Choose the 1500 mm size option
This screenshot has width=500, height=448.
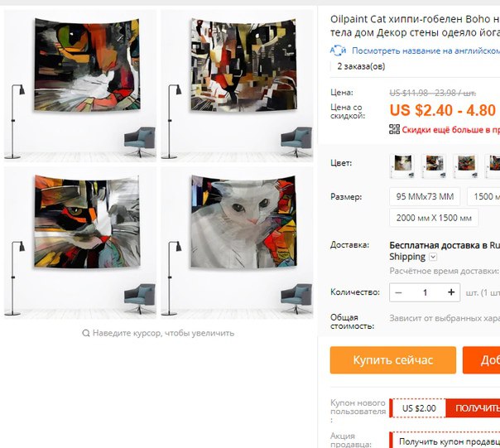[483, 196]
